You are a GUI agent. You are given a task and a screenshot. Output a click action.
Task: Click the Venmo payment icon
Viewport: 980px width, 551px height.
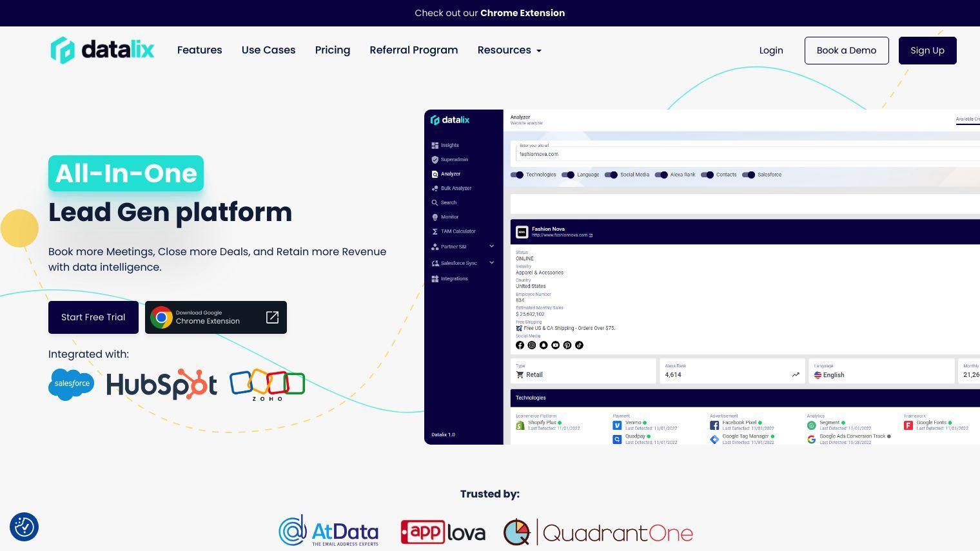tap(617, 425)
